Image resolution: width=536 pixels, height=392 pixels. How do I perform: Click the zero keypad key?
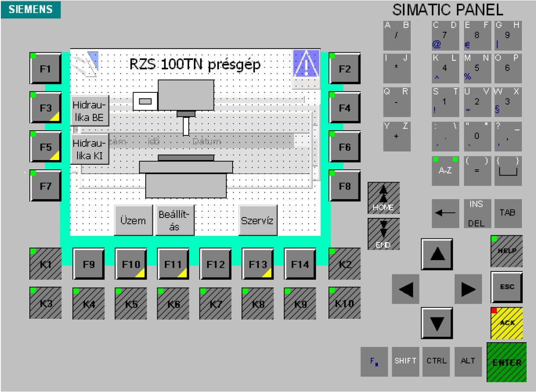coord(477,137)
